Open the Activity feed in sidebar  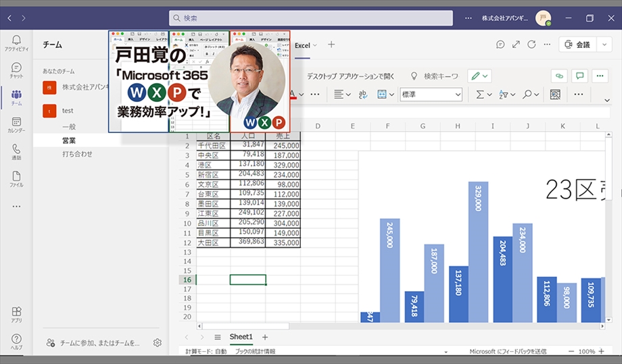16,43
